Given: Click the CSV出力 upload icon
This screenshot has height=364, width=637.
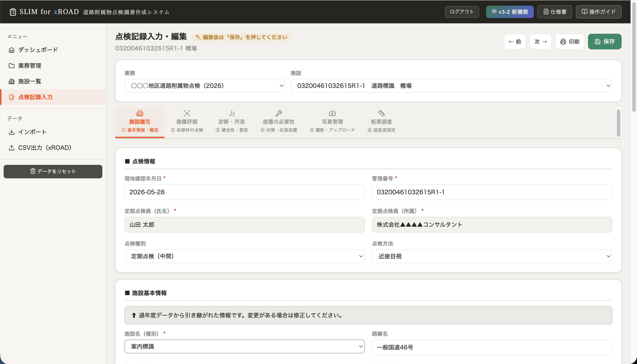Looking at the screenshot, I should (12, 148).
